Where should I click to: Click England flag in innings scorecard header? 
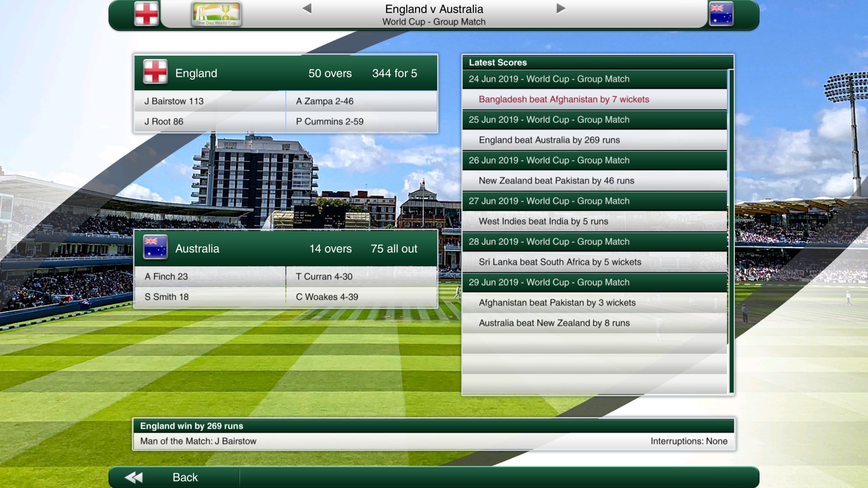(x=156, y=72)
